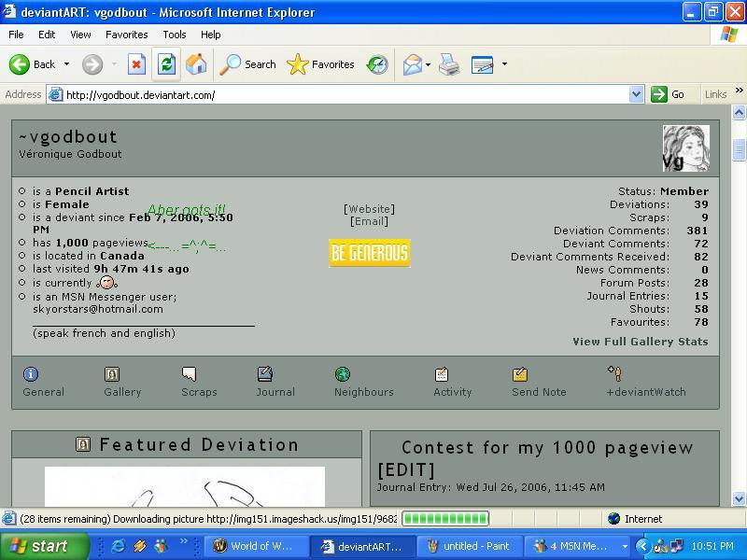Click the Website link
This screenshot has width=747, height=560.
coord(369,209)
